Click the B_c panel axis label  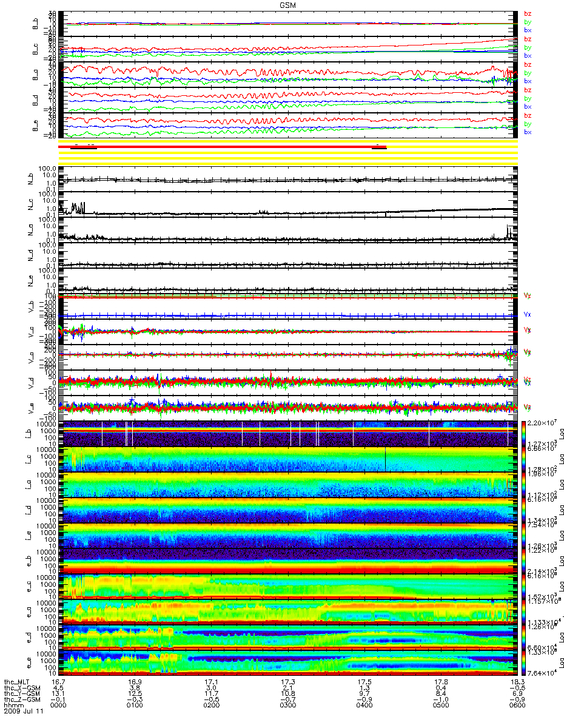pyautogui.click(x=34, y=49)
